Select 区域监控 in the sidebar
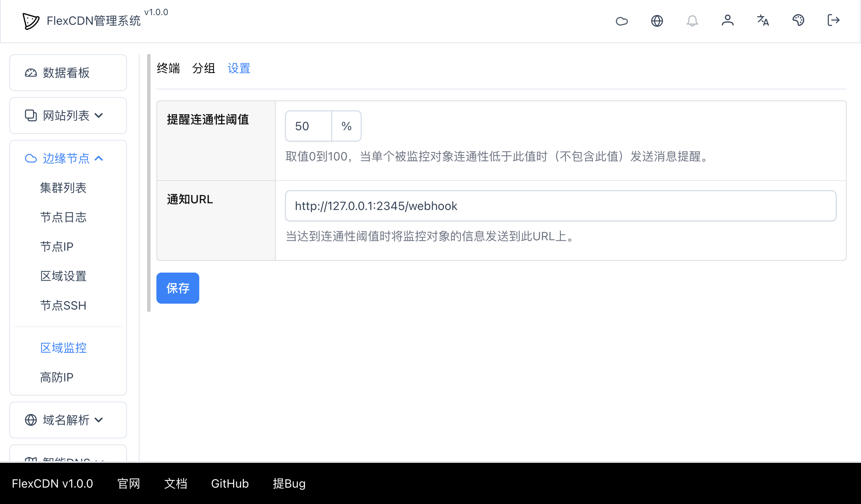This screenshot has height=504, width=861. click(x=63, y=348)
